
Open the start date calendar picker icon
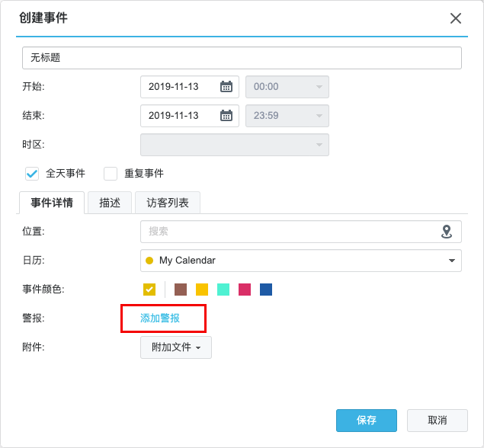tap(226, 87)
